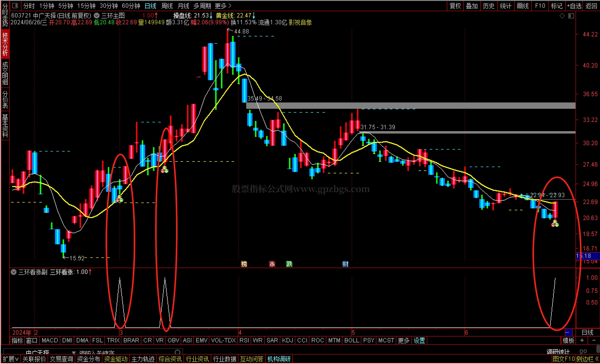Open the 模板 template menu
Image resolution: width=600 pixels, height=364 pixels.
coord(568,340)
